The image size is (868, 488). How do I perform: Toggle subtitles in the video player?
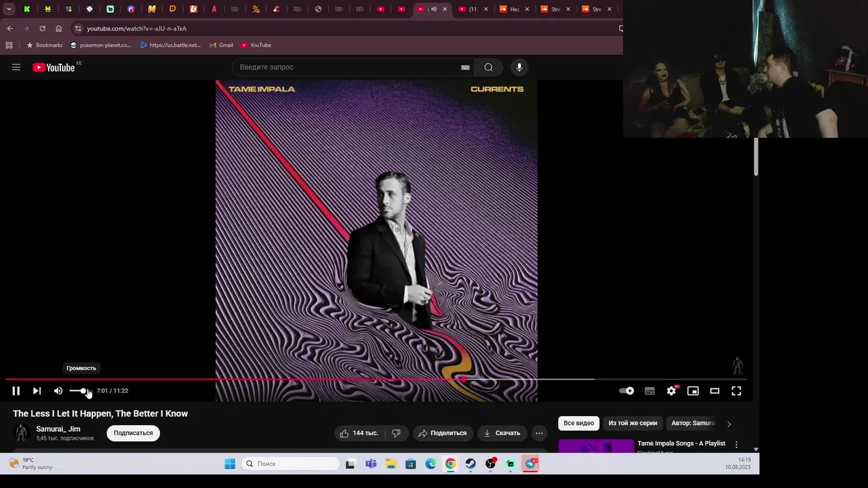[x=650, y=391]
